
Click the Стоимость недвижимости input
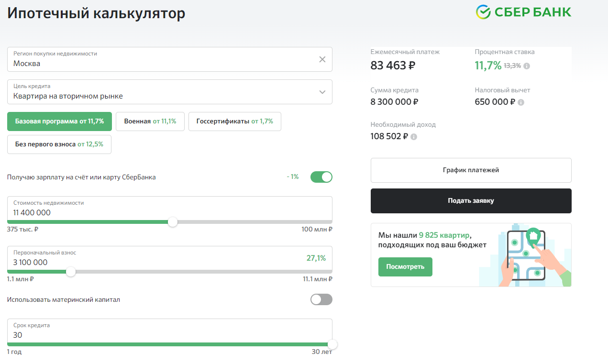[170, 209]
